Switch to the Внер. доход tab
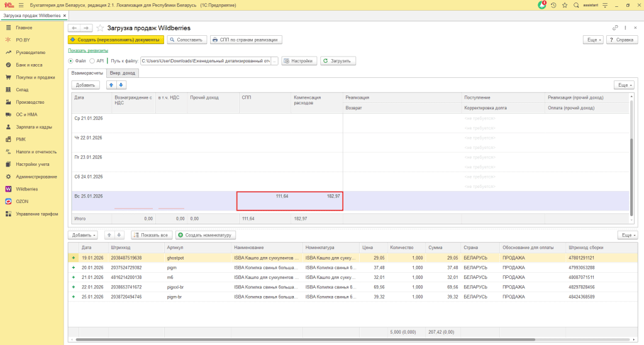 click(x=123, y=73)
